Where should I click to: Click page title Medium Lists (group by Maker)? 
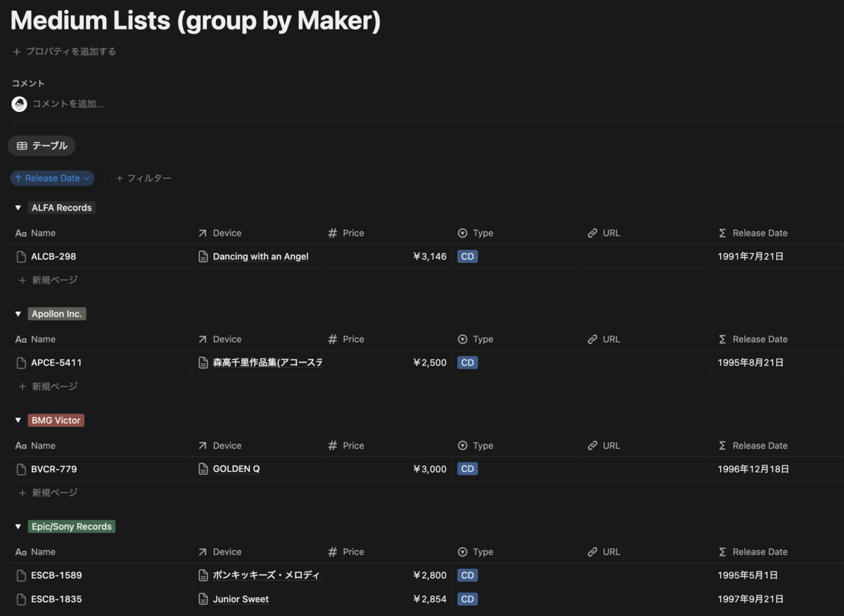[x=196, y=20]
